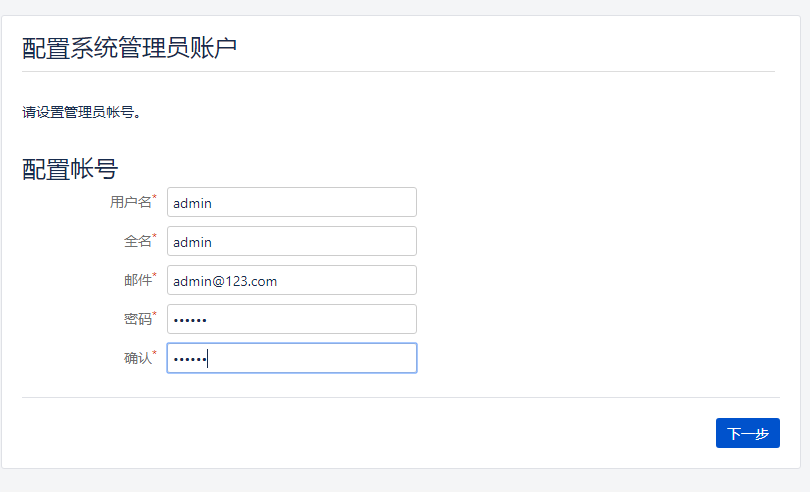
Task: Click the red asterisk beside 确认
Action: point(155,353)
